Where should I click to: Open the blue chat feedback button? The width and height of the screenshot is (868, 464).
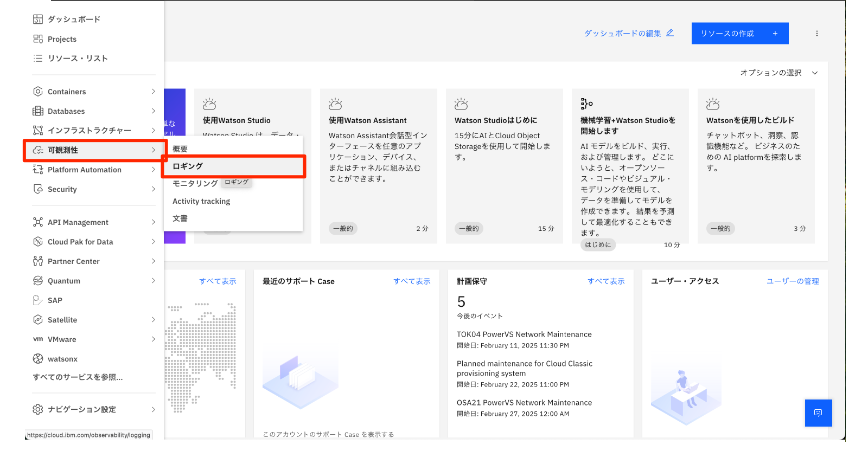click(x=818, y=413)
